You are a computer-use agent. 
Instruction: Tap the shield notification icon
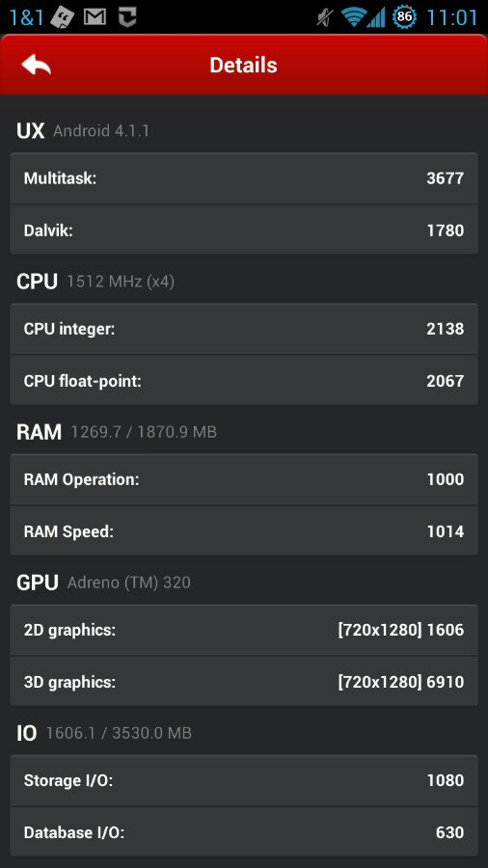(x=127, y=17)
